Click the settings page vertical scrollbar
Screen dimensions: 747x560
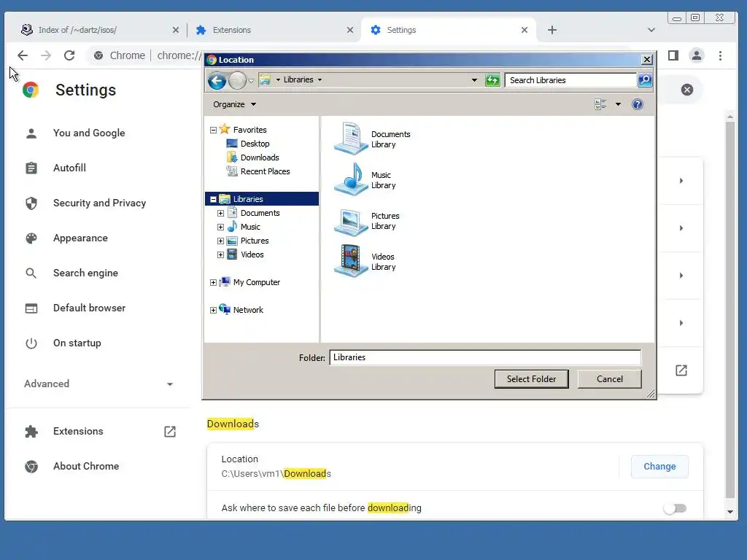tap(729, 309)
